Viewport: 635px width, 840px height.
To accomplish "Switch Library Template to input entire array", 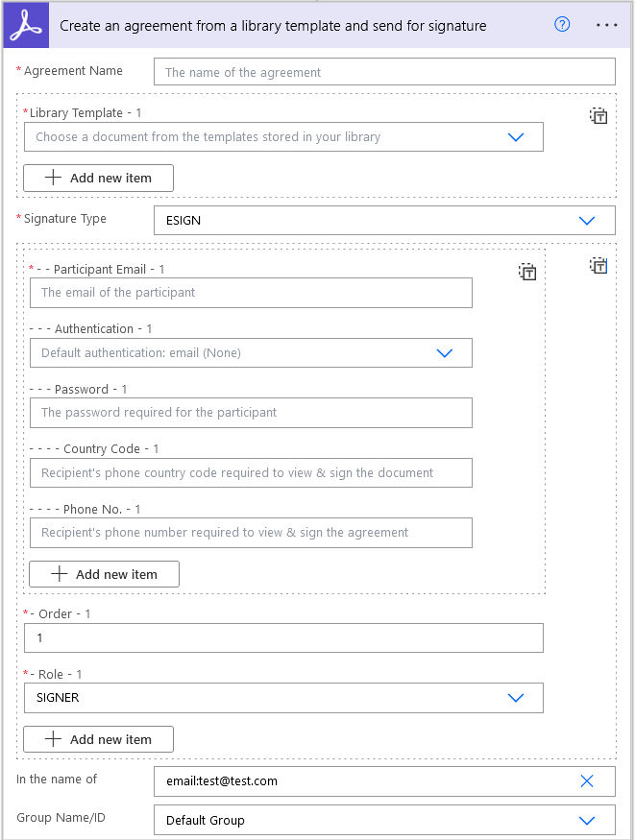I will (598, 115).
